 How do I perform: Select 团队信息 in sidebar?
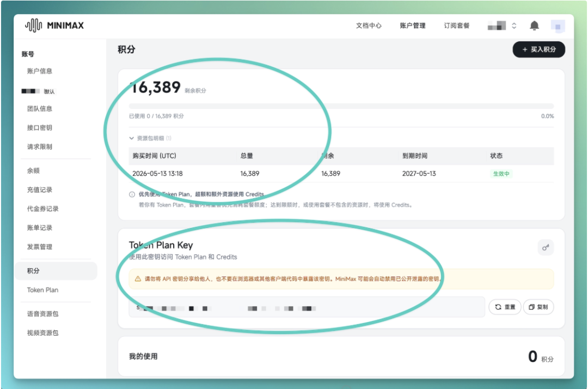(39, 109)
